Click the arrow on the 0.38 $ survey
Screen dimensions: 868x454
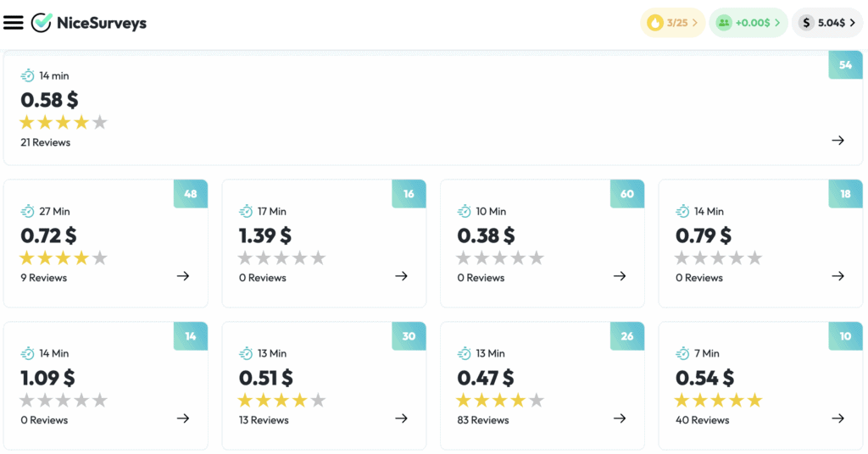(620, 276)
